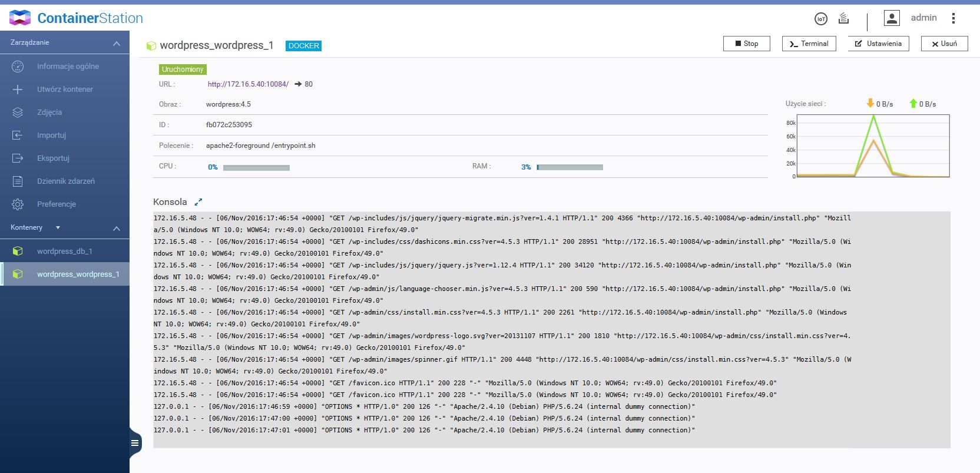This screenshot has height=473, width=980.
Task: Stop the running container
Action: coord(747,44)
